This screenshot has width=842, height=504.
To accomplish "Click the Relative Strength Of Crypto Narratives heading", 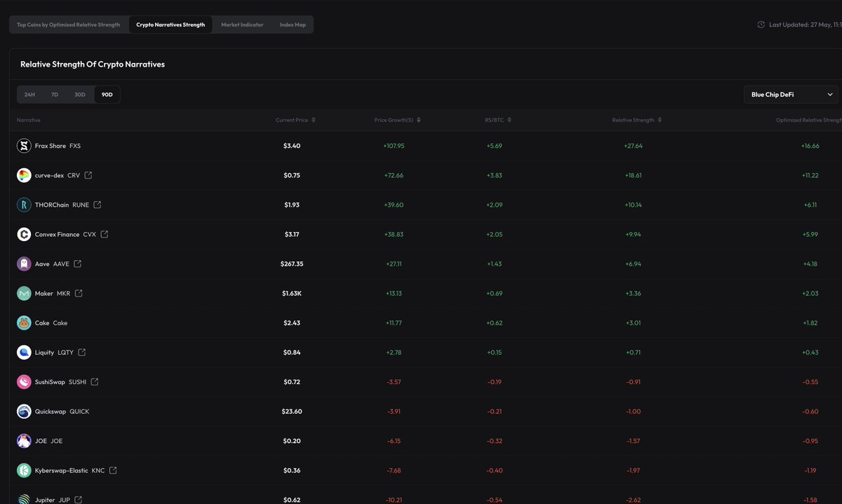I will (x=93, y=64).
